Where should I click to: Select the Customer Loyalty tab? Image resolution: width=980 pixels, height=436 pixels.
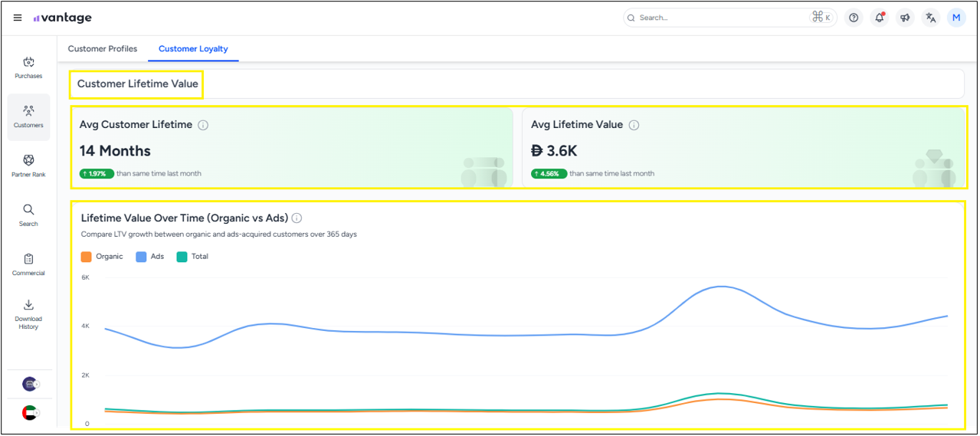click(x=193, y=49)
